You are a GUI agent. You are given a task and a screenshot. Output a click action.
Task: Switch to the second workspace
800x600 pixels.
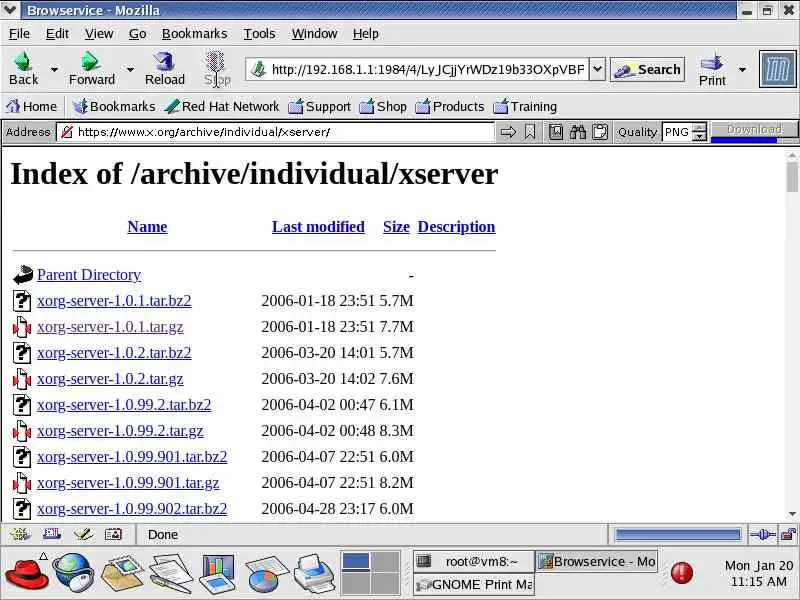[x=385, y=561]
